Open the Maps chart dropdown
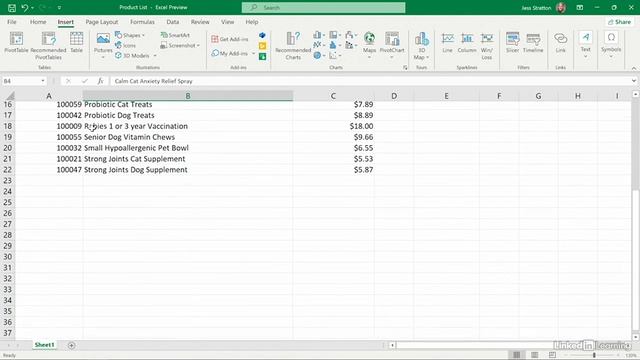This screenshot has height=360, width=640. click(x=369, y=45)
